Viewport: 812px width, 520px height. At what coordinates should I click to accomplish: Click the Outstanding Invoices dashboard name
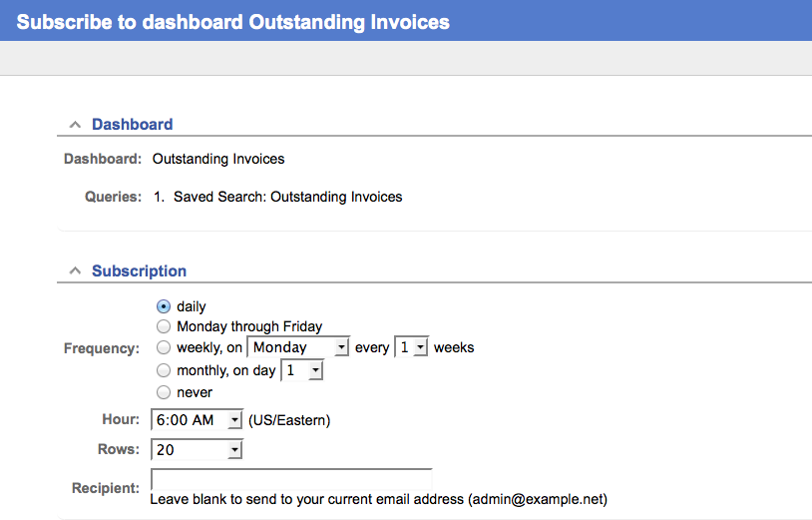coord(218,159)
